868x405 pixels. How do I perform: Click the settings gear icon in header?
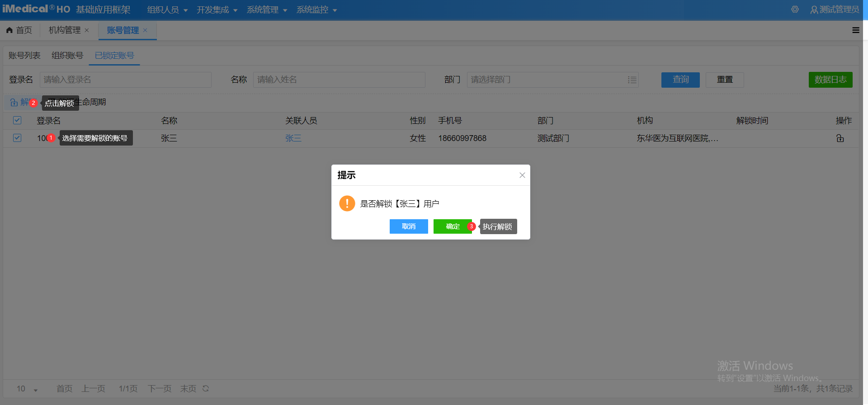pyautogui.click(x=795, y=9)
